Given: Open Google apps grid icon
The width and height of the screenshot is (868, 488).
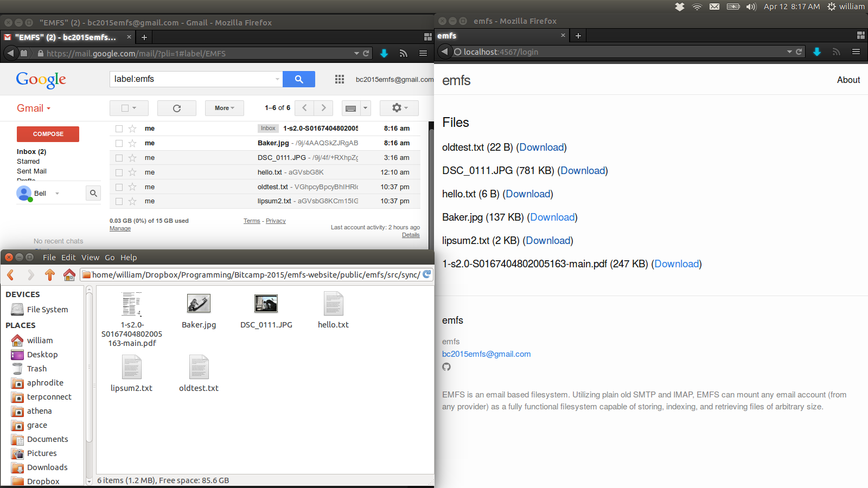Looking at the screenshot, I should click(340, 79).
